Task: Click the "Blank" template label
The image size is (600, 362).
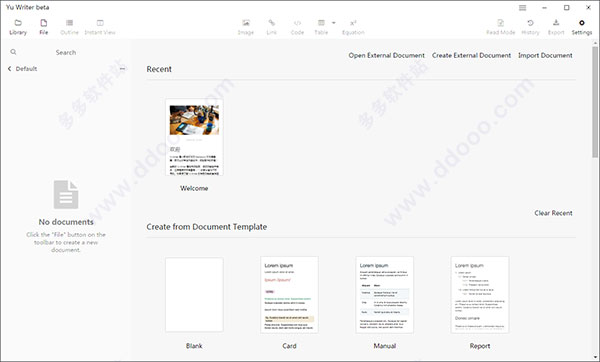Action: click(194, 346)
